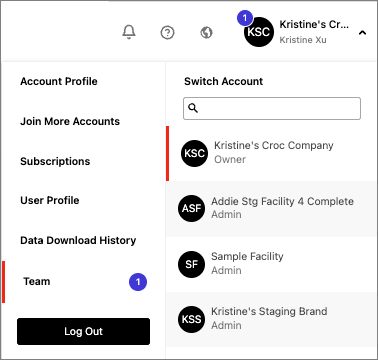Image resolution: width=378 pixels, height=360 pixels.
Task: Click the Switch Account search field
Action: (272, 108)
